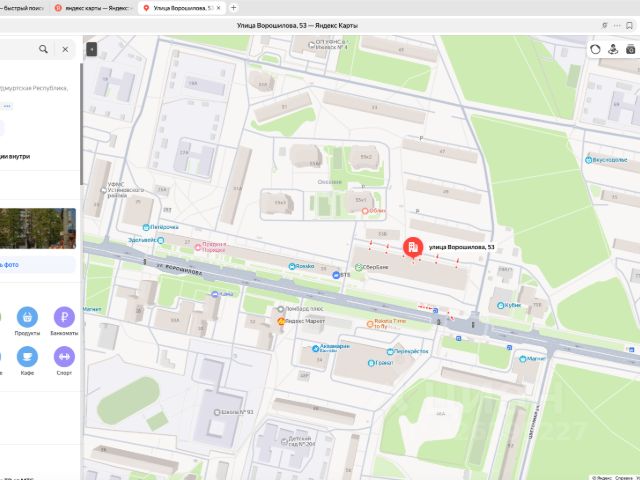Click the улица Ворошилова, 53 map label

(462, 247)
